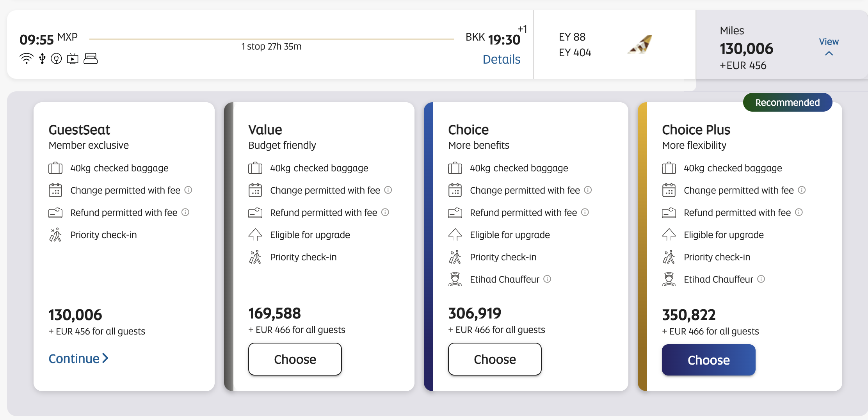The height and width of the screenshot is (420, 868).
Task: Choose the Choice Plus fare
Action: [709, 360]
